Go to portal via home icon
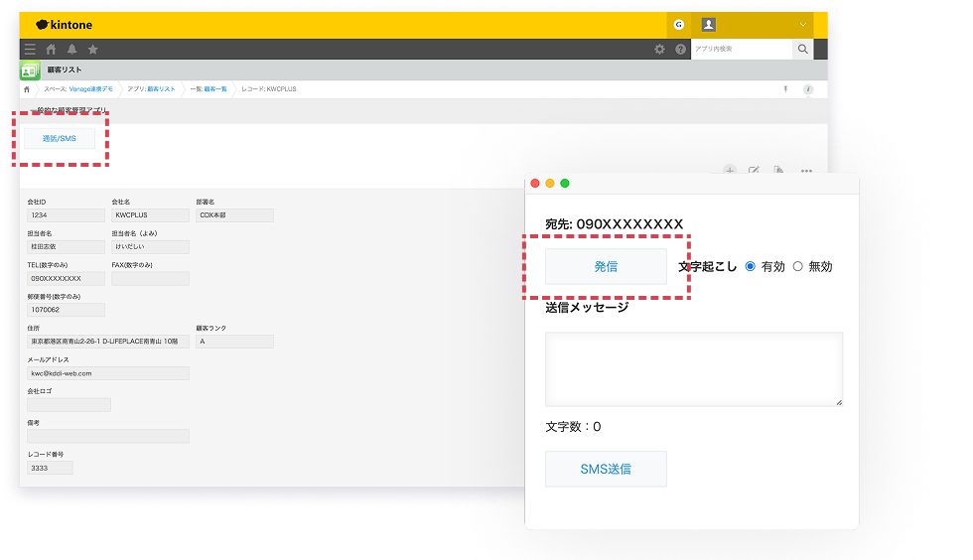This screenshot has height=560, width=973. (x=51, y=49)
